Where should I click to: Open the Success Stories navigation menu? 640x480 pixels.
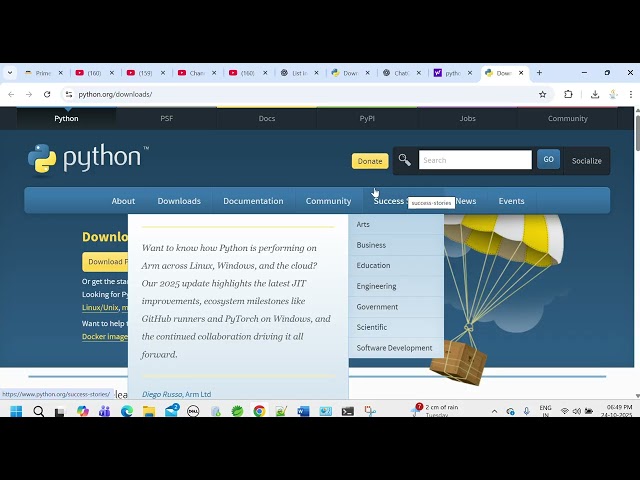tap(389, 201)
